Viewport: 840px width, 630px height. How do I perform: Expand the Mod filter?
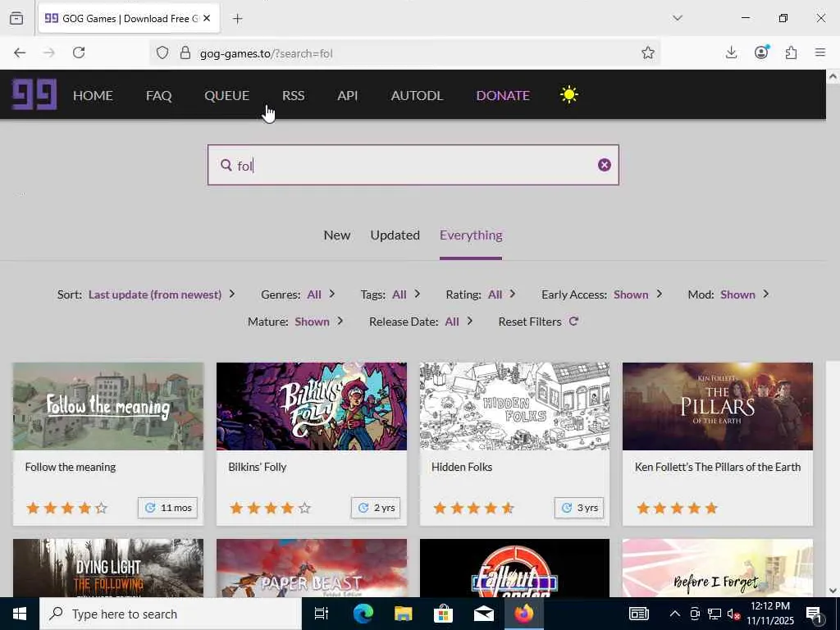click(728, 294)
